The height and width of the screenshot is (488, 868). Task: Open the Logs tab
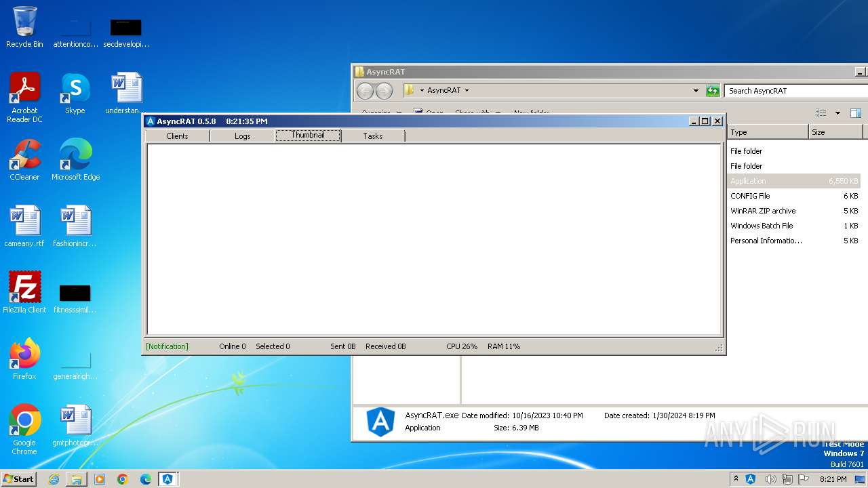243,136
